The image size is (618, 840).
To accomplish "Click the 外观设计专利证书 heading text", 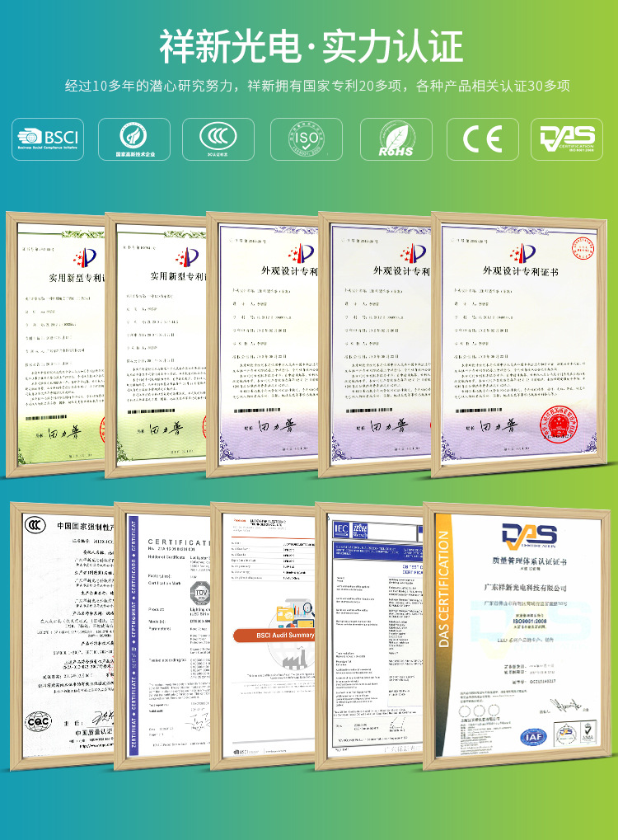I will coord(520,271).
